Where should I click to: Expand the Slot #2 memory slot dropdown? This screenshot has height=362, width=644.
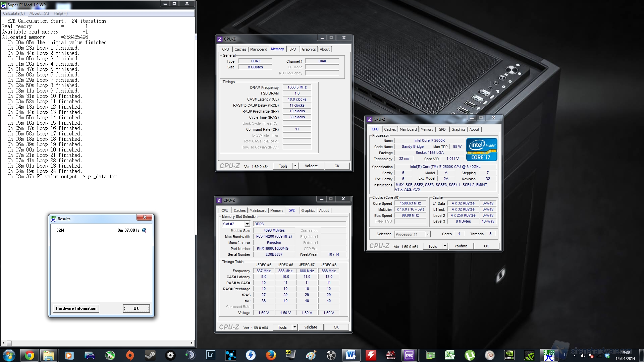tap(247, 224)
